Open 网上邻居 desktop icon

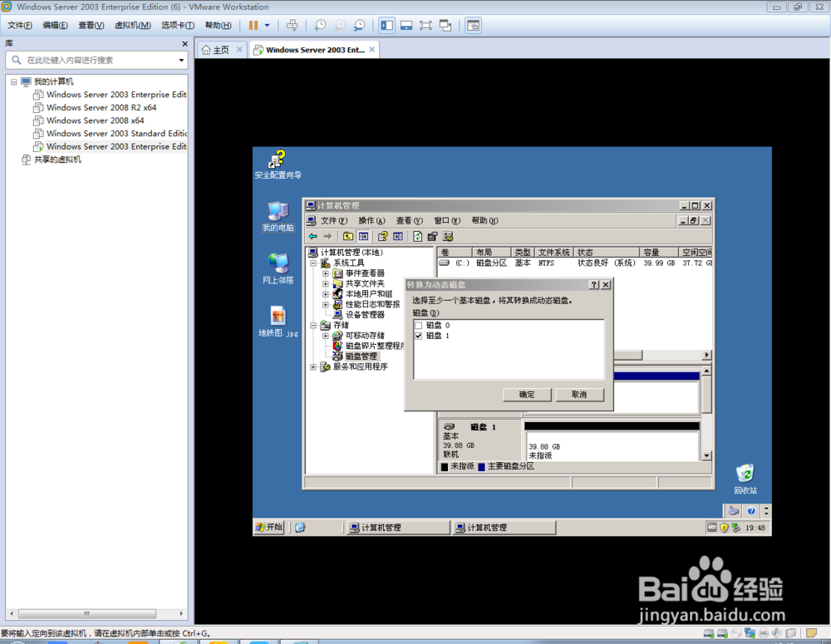point(278,268)
